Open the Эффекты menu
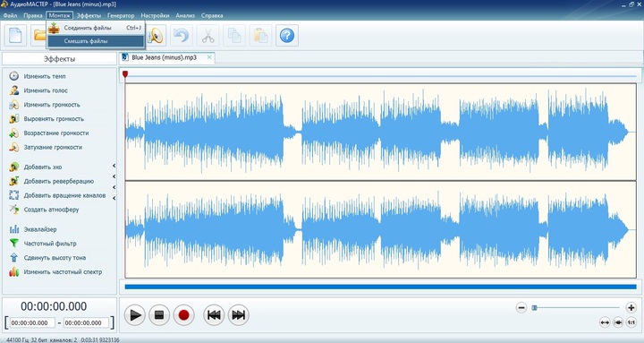 pos(89,15)
